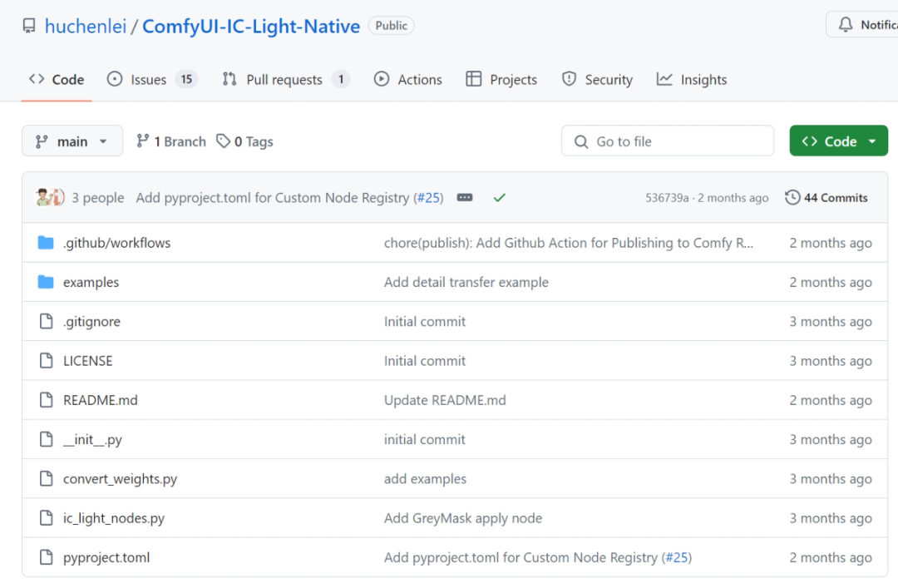This screenshot has height=588, width=898.
Task: Open the huchenlei owner profile link
Action: (86, 27)
